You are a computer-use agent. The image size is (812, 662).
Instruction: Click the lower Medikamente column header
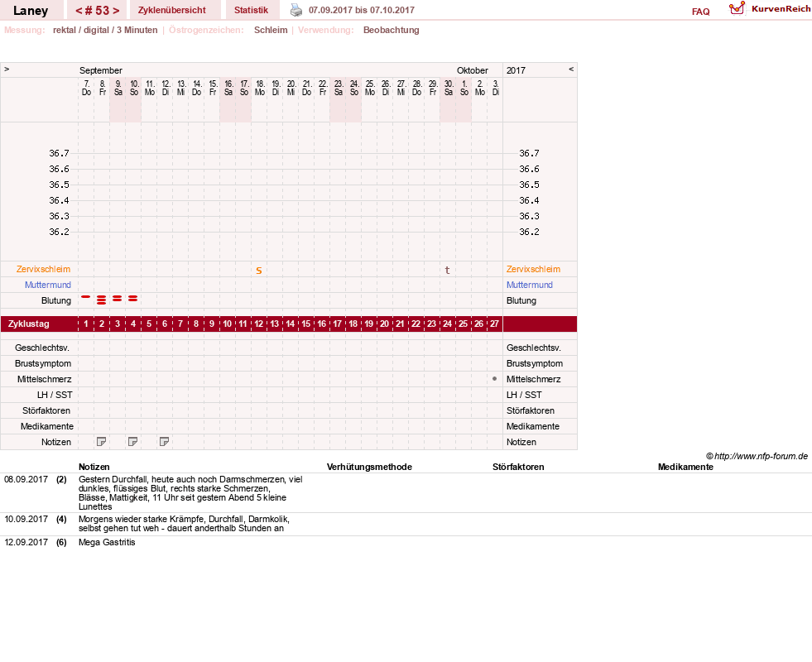(685, 467)
